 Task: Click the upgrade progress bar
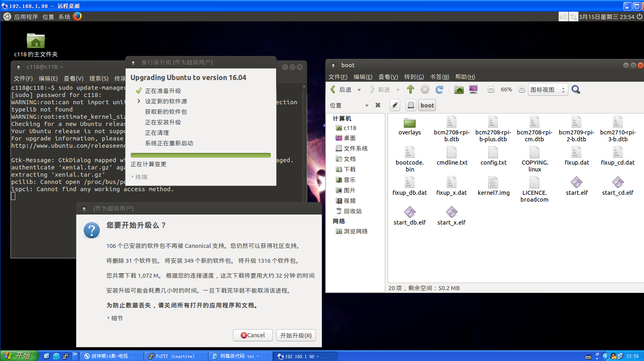point(201,155)
